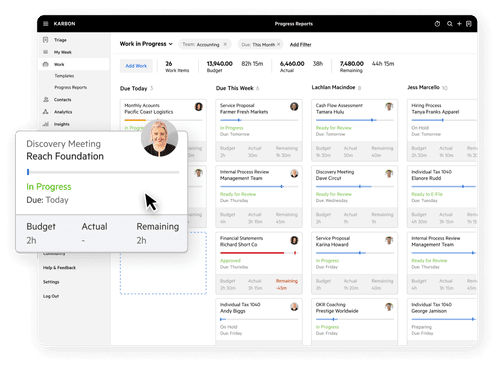The width and height of the screenshot is (500, 368).
Task: Open Individual Tax 1040 George Jamison card
Action: 442,321
